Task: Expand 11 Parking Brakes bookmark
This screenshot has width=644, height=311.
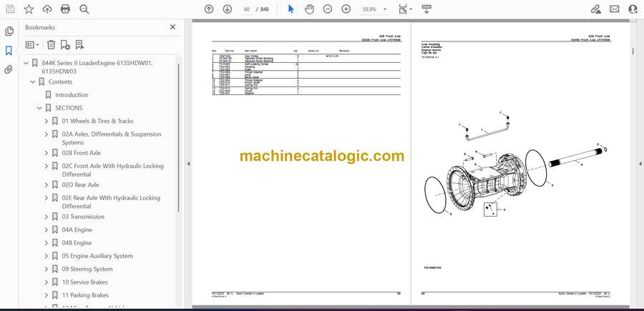Action: pyautogui.click(x=46, y=295)
